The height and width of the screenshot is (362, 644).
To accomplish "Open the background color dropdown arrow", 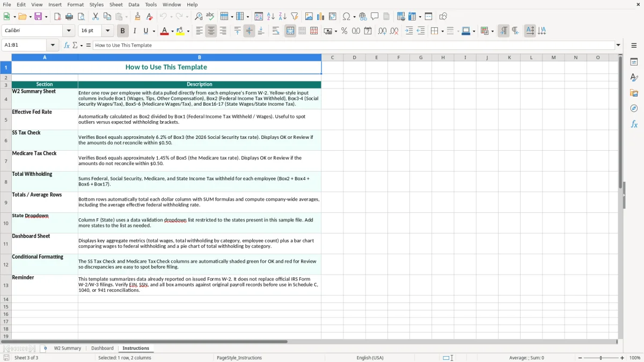I will 188,31.
